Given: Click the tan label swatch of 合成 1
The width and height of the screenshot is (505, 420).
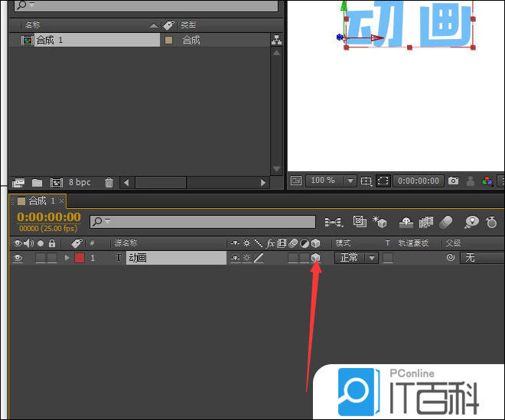Looking at the screenshot, I should pyautogui.click(x=168, y=41).
